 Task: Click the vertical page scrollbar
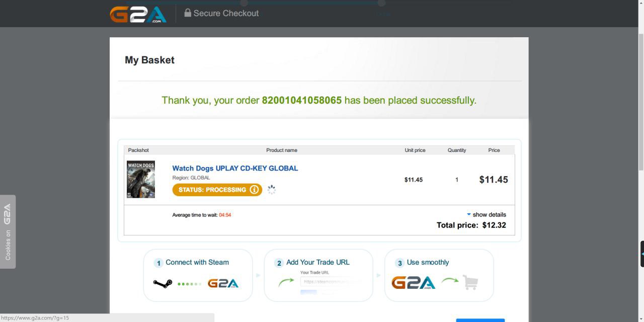[x=640, y=101]
